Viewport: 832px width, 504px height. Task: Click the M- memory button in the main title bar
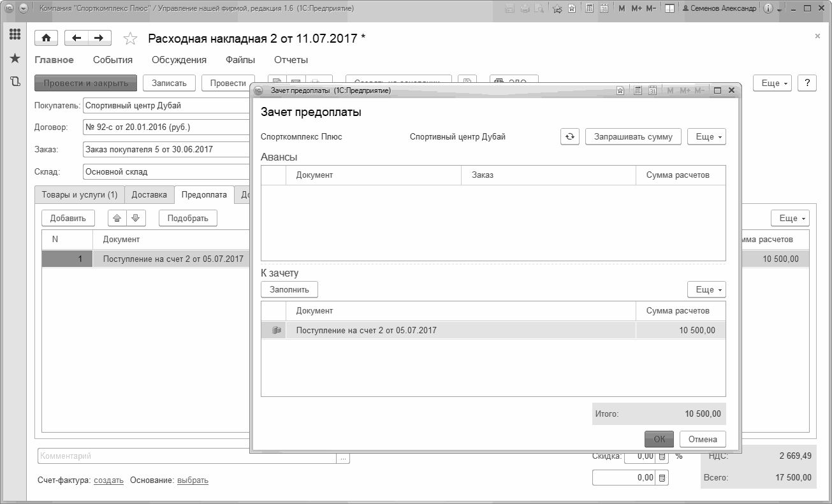pos(651,9)
